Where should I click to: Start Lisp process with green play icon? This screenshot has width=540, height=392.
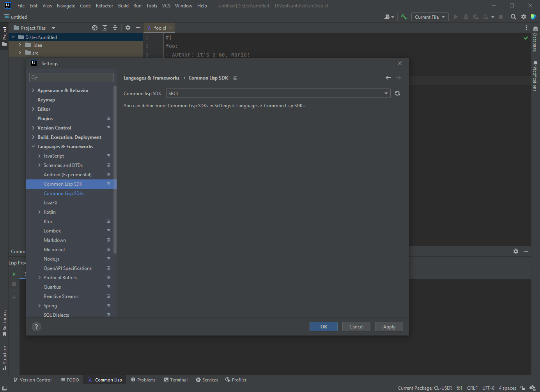(14, 274)
